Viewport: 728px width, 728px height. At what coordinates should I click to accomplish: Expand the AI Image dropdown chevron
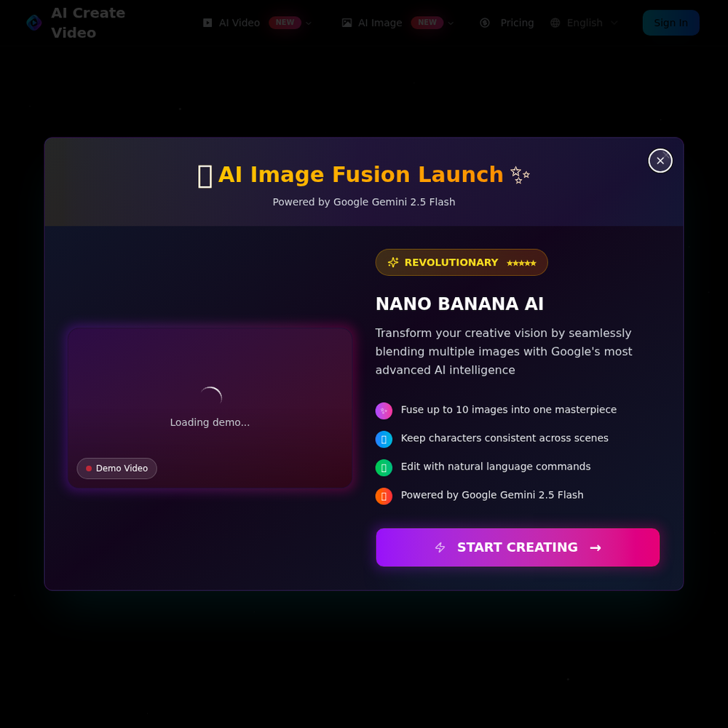pyautogui.click(x=451, y=23)
